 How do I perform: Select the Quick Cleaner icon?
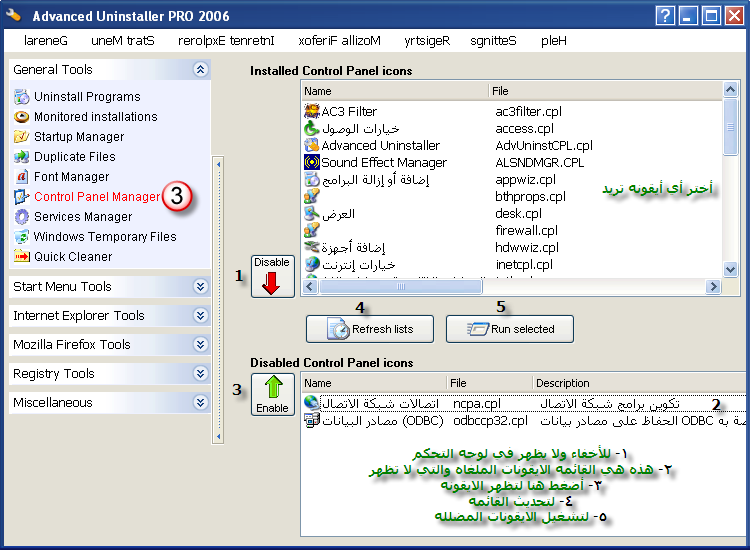pyautogui.click(x=22, y=257)
